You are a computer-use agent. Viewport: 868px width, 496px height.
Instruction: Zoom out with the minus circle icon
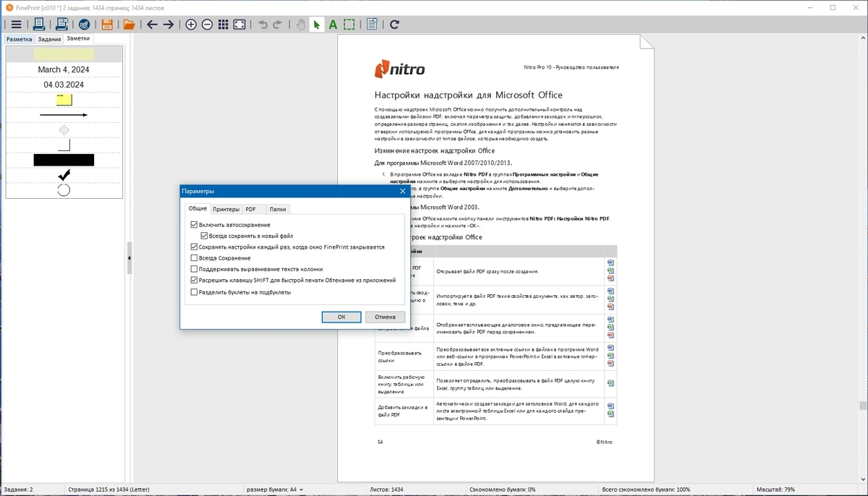(207, 25)
